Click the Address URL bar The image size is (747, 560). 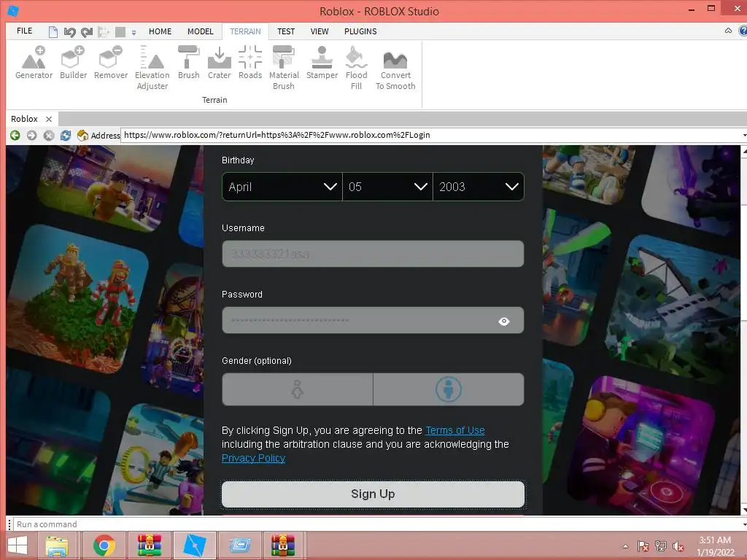click(431, 135)
